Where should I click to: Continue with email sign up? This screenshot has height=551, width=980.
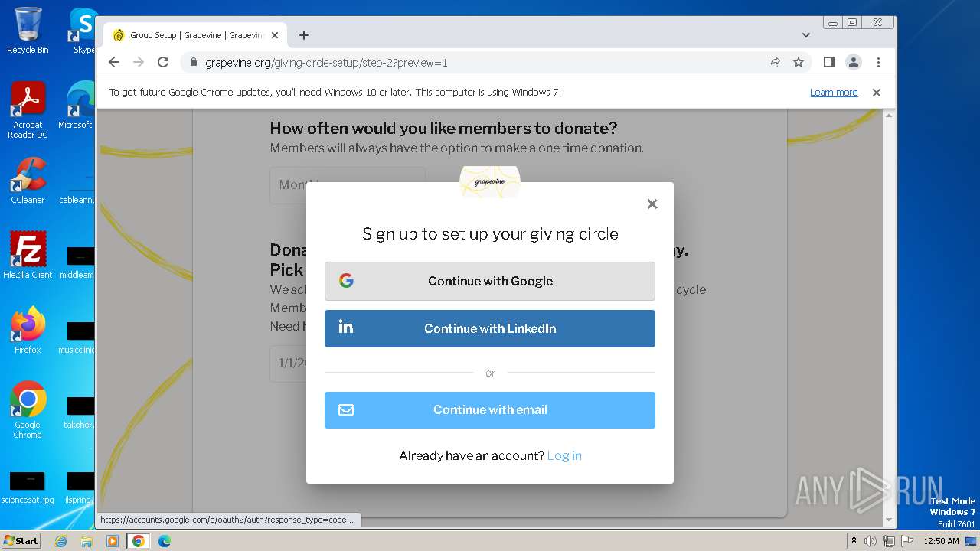click(490, 409)
